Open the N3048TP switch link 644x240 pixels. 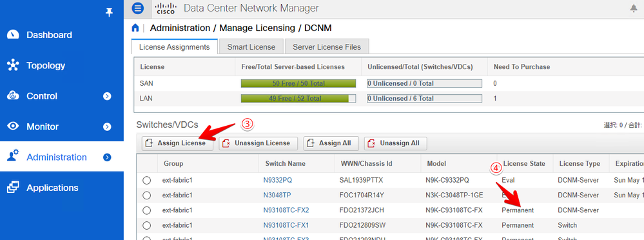pos(277,195)
